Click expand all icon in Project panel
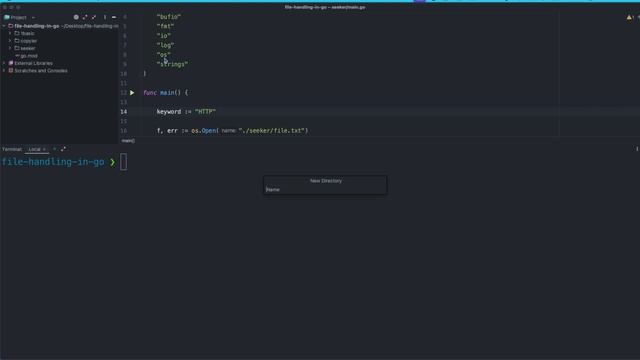Screen dimensions: 640x360 pos(85,17)
